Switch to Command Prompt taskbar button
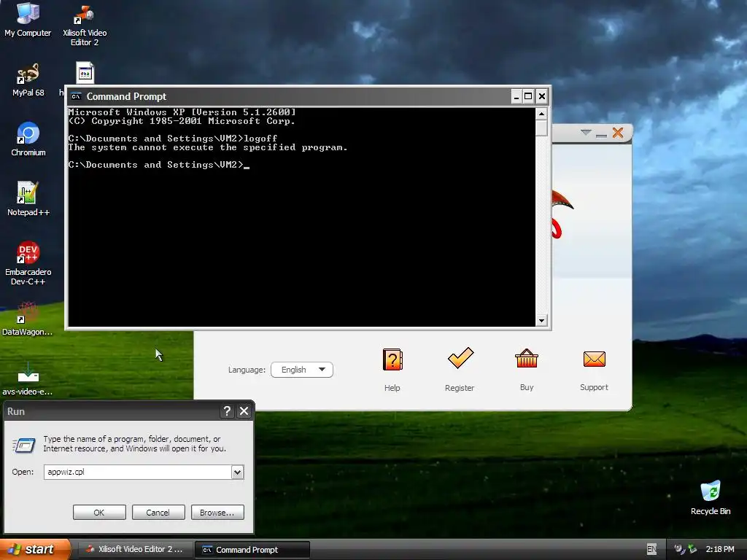Screen dimensions: 747x560 pos(252,550)
